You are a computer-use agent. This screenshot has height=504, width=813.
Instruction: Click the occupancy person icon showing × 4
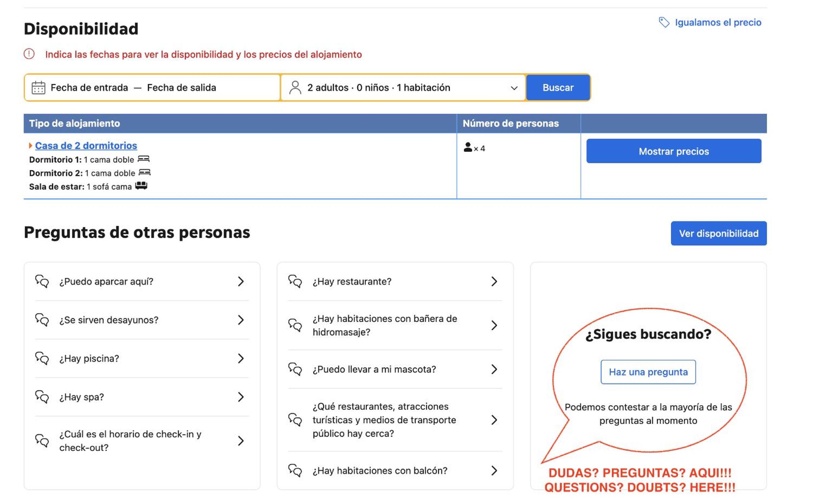tap(468, 147)
